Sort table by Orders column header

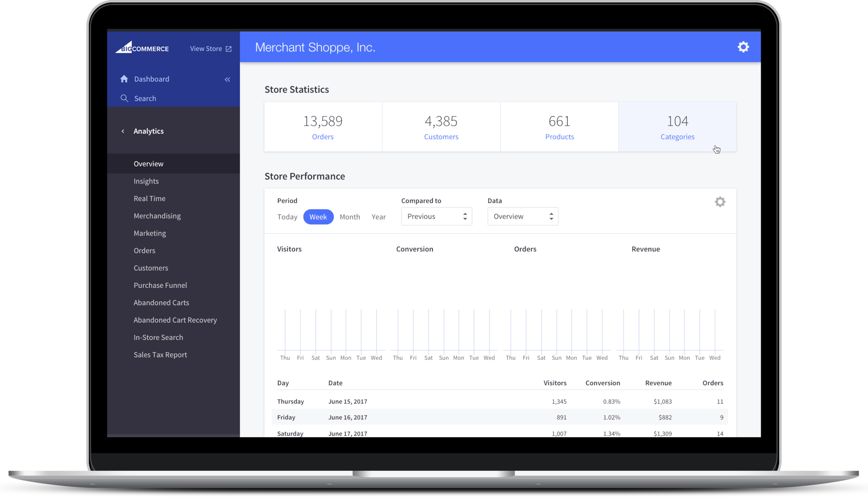click(713, 383)
